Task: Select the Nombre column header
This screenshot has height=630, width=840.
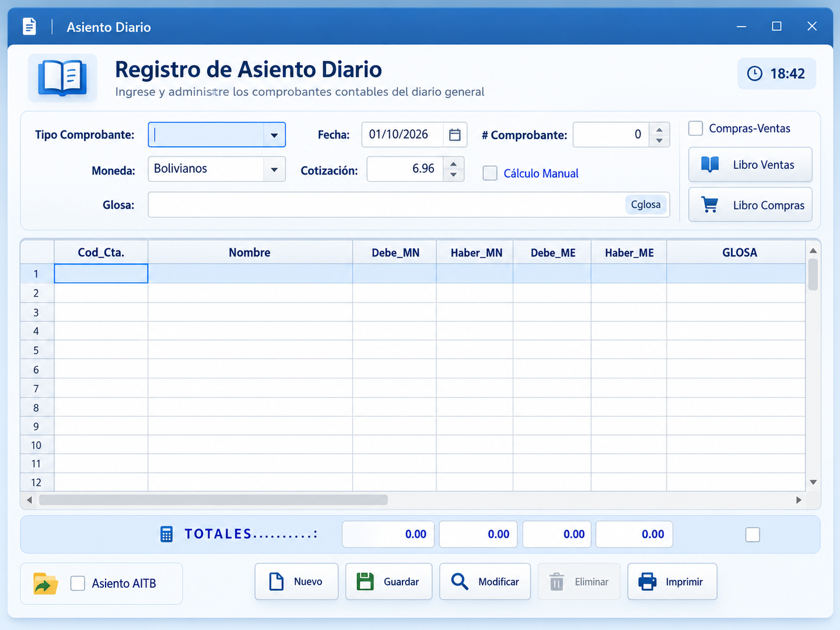Action: pyautogui.click(x=250, y=252)
